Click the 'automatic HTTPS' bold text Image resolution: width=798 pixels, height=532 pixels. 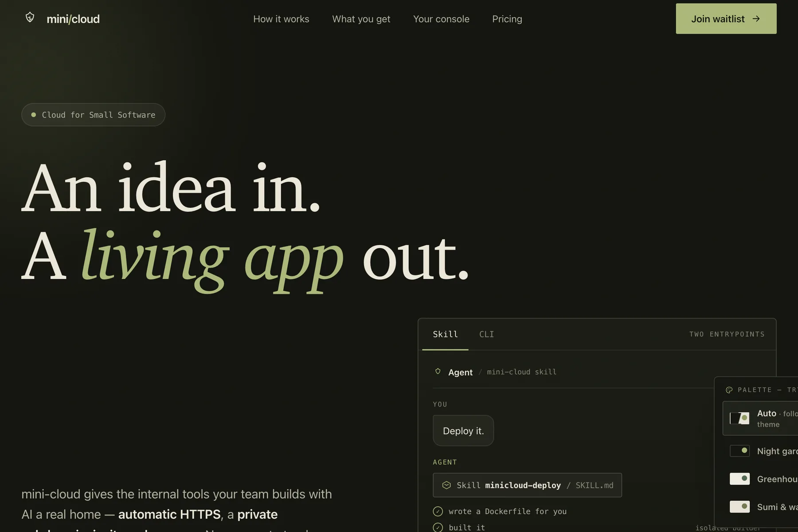coord(169,514)
